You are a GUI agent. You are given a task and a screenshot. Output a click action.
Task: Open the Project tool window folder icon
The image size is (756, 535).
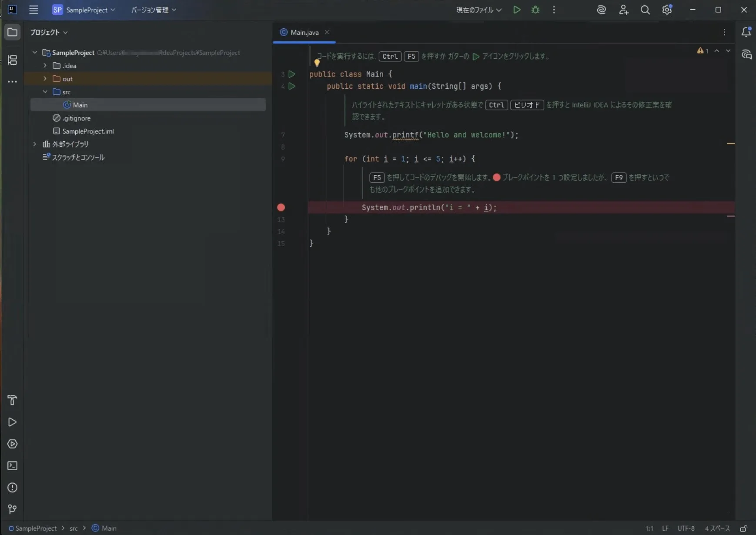[x=12, y=32]
